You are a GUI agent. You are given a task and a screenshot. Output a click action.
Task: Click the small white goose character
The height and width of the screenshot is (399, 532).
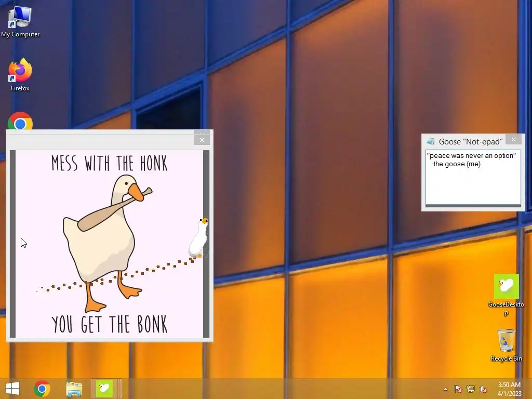[199, 238]
